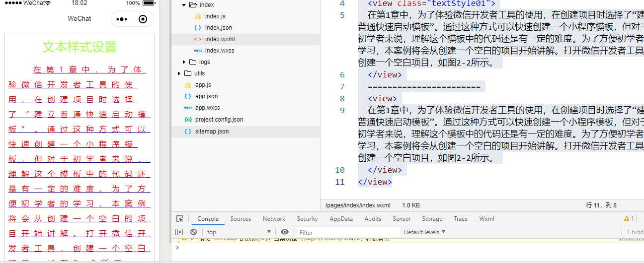Open the Network tab
Screen dimensions: 644x263
click(x=274, y=219)
